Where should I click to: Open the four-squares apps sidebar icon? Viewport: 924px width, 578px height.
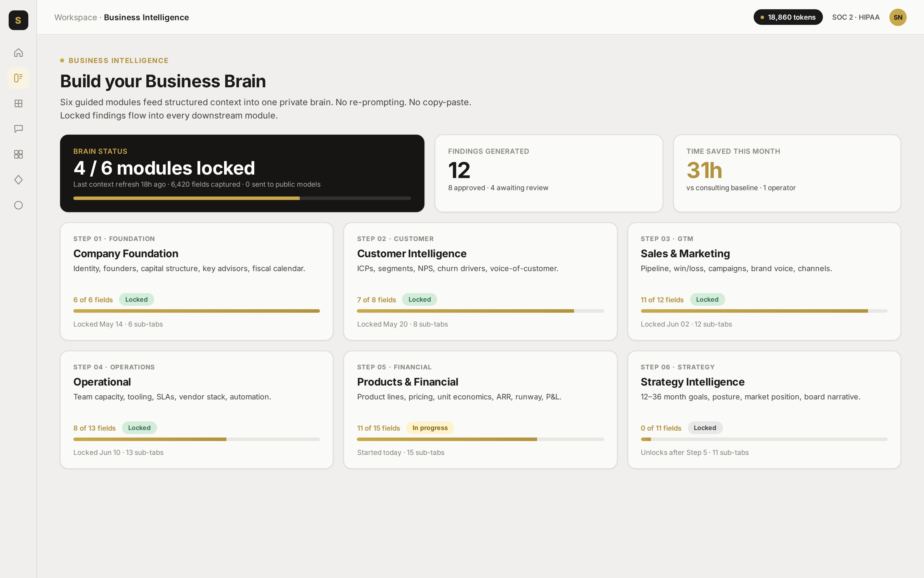coord(18,154)
